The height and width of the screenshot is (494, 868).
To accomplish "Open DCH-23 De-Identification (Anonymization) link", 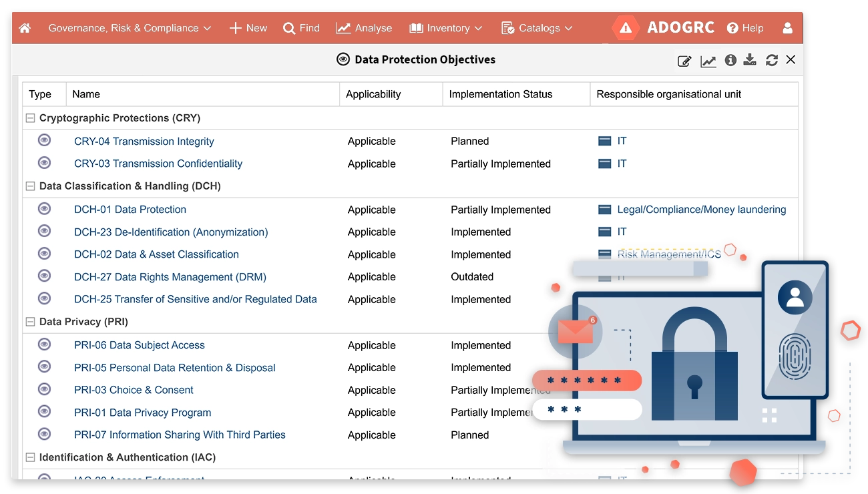I will coord(171,232).
